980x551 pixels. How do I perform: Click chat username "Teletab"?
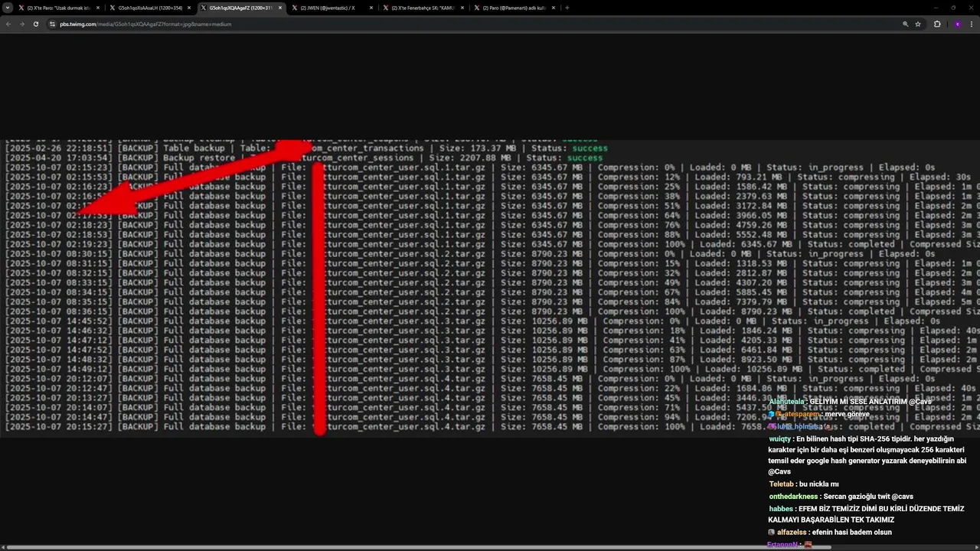pyautogui.click(x=781, y=484)
